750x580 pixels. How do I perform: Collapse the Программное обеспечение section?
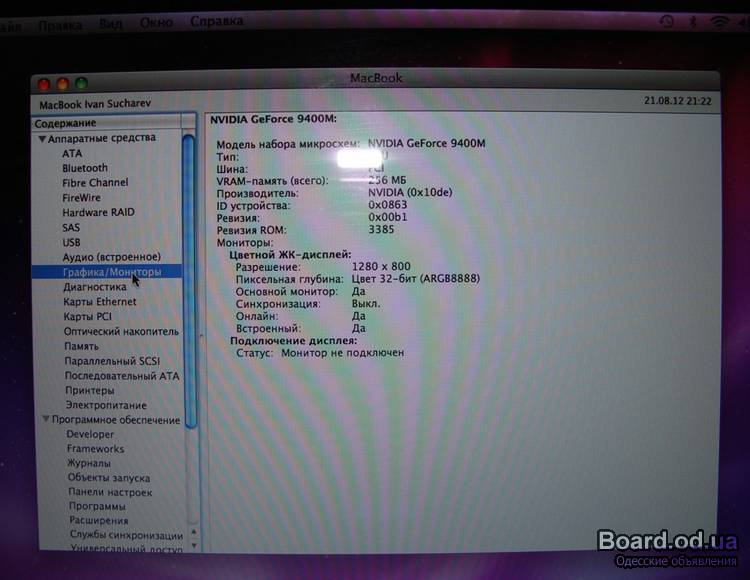click(45, 420)
